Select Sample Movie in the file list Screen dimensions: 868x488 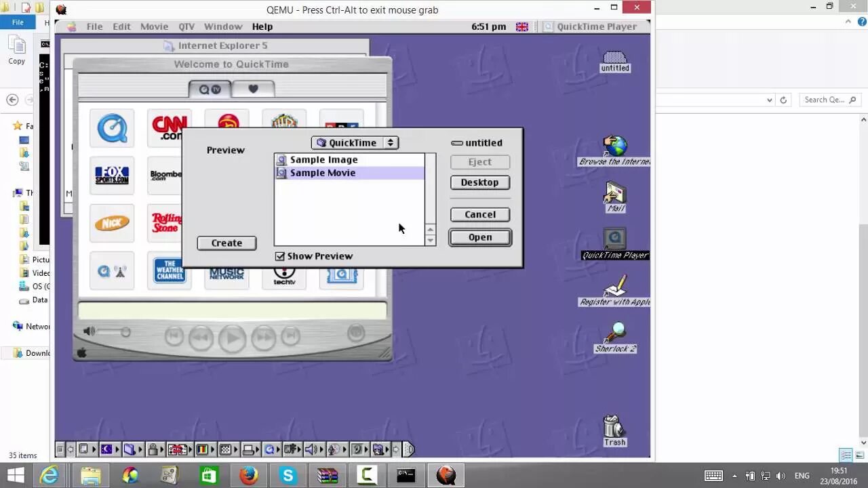click(x=349, y=173)
